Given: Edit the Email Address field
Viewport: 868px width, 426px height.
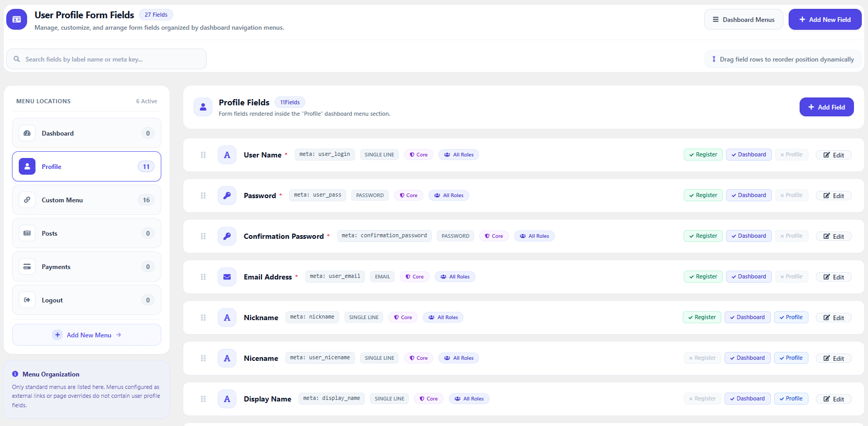Looking at the screenshot, I should click(x=834, y=277).
